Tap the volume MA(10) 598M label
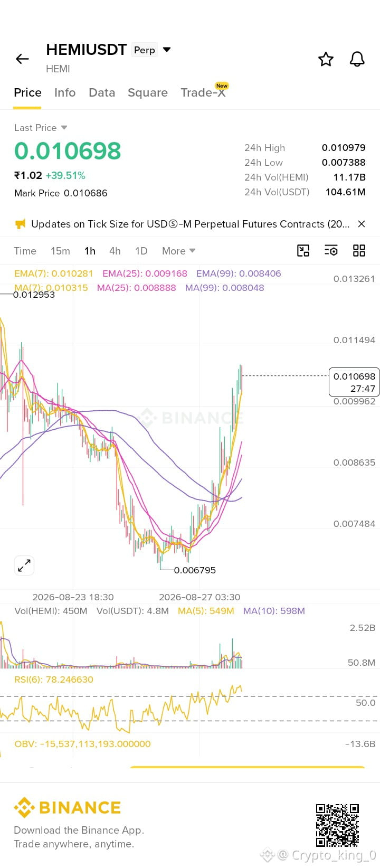380x868 pixels. (x=274, y=611)
